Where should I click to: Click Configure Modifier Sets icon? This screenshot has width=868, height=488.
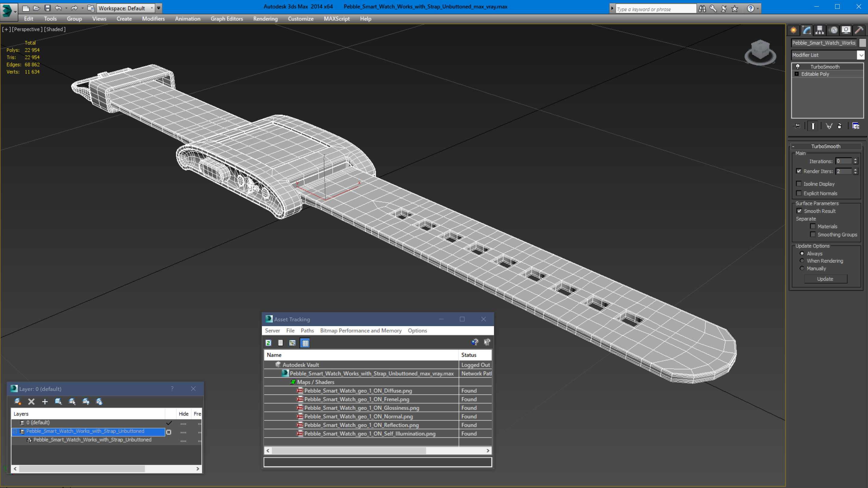point(856,126)
